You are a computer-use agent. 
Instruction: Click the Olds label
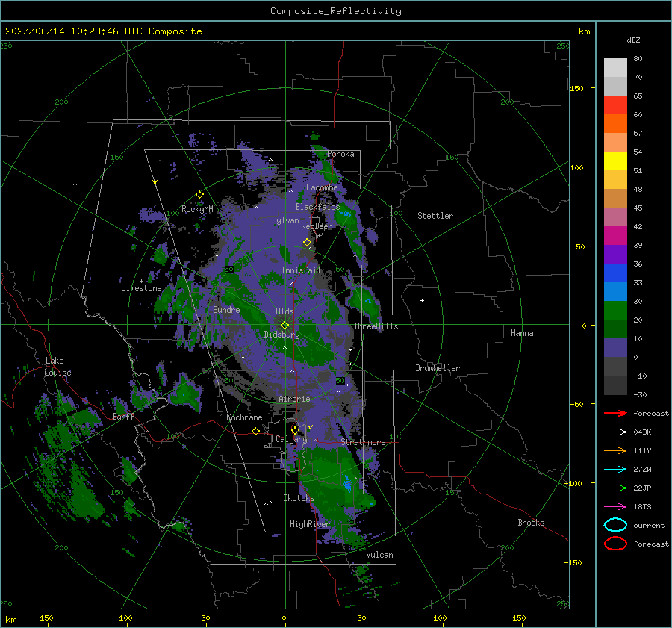click(284, 311)
